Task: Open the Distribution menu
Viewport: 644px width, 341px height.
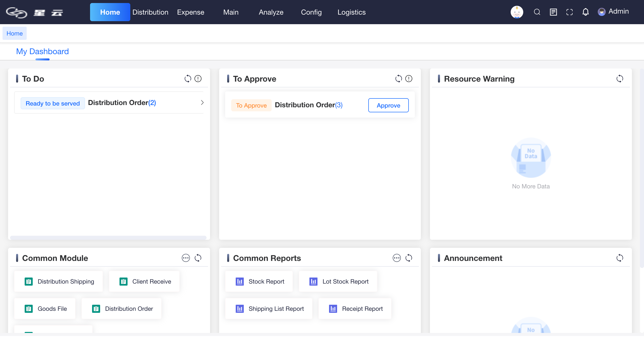Action: [x=150, y=12]
